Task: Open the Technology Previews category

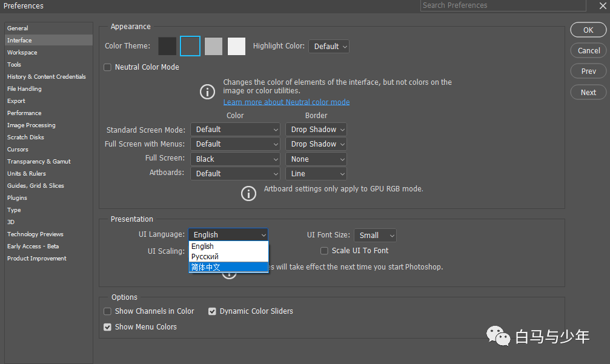Action: tap(48, 234)
